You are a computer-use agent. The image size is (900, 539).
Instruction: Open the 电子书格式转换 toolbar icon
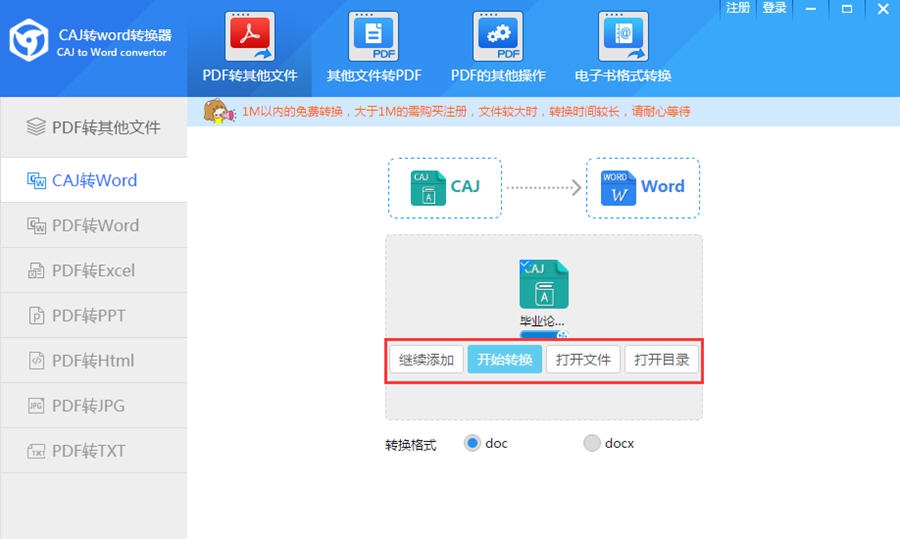[x=623, y=37]
